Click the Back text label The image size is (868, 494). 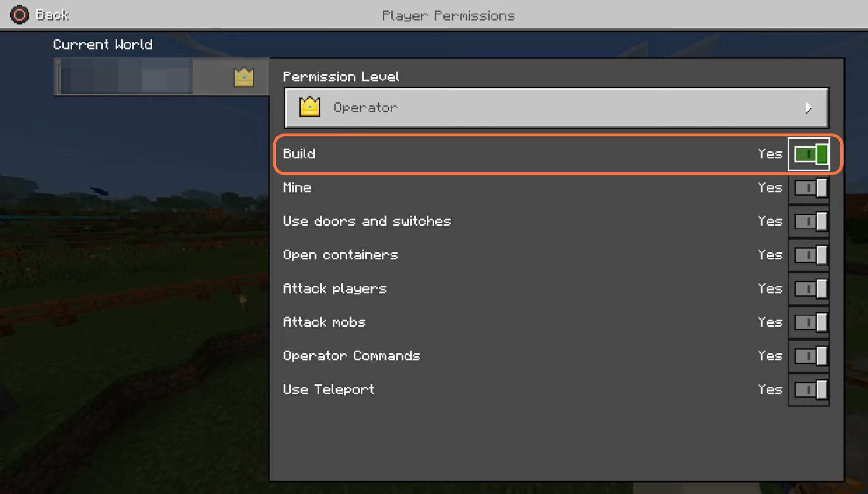coord(52,15)
